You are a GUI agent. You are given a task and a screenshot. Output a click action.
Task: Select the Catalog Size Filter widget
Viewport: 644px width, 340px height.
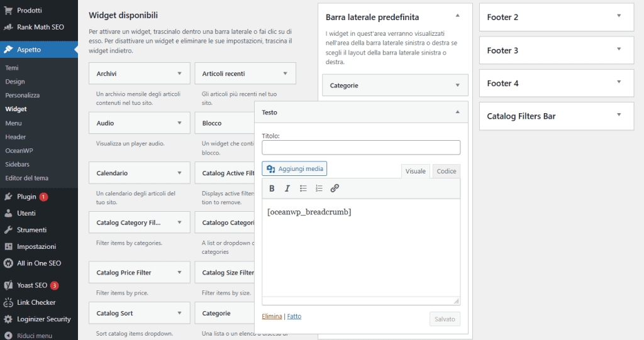[x=225, y=273]
